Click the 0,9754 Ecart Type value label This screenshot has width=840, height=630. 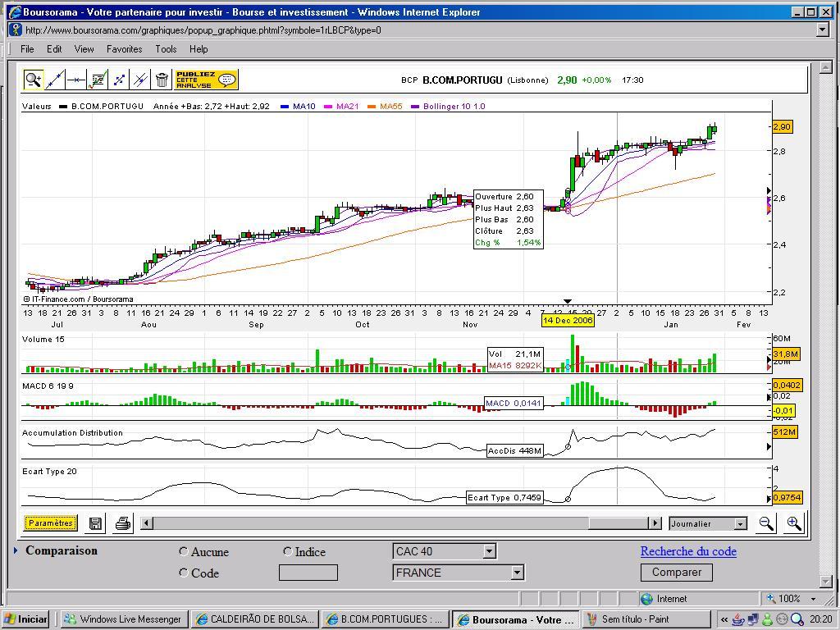(787, 497)
